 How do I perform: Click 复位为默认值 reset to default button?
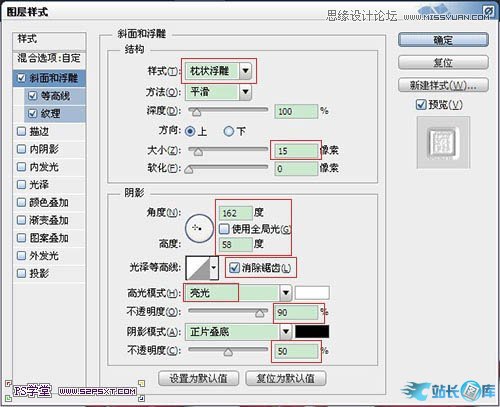286,378
